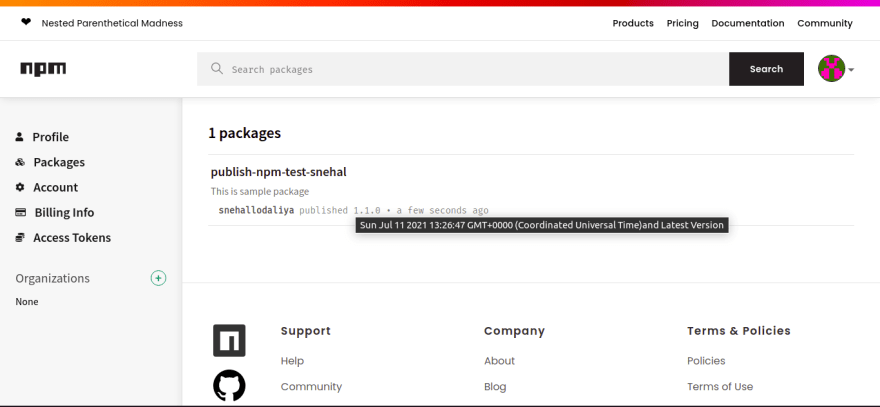Click 'This is sample package' description

coord(260,191)
